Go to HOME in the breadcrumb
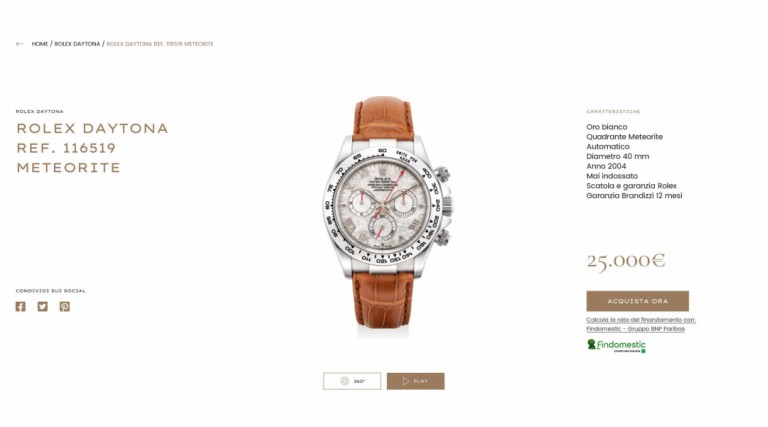Viewport: 768px width, 427px height. [40, 44]
